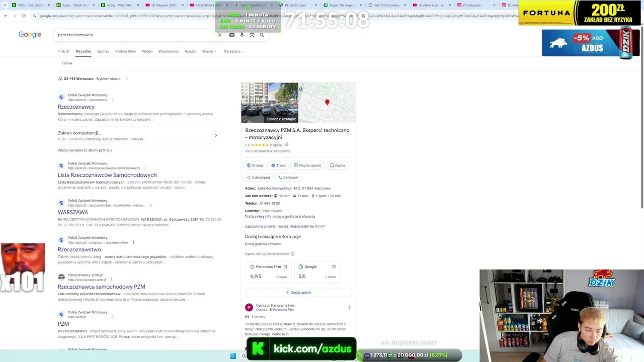Open external link icon on Panorama Firm card

285,266
